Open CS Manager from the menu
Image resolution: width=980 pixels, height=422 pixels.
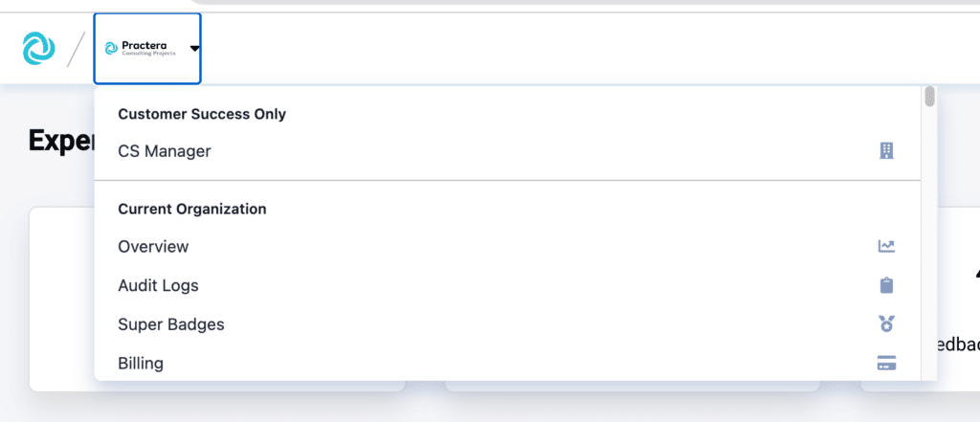(165, 151)
